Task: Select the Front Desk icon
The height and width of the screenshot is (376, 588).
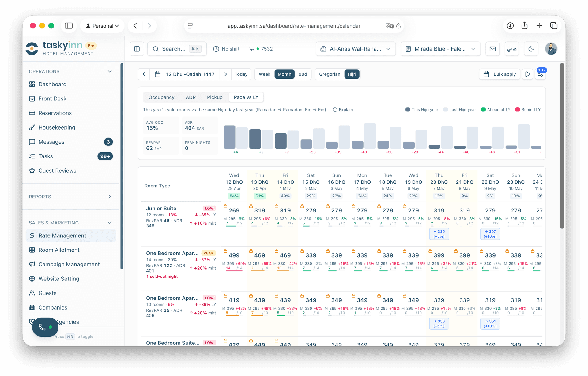Action: coord(32,99)
